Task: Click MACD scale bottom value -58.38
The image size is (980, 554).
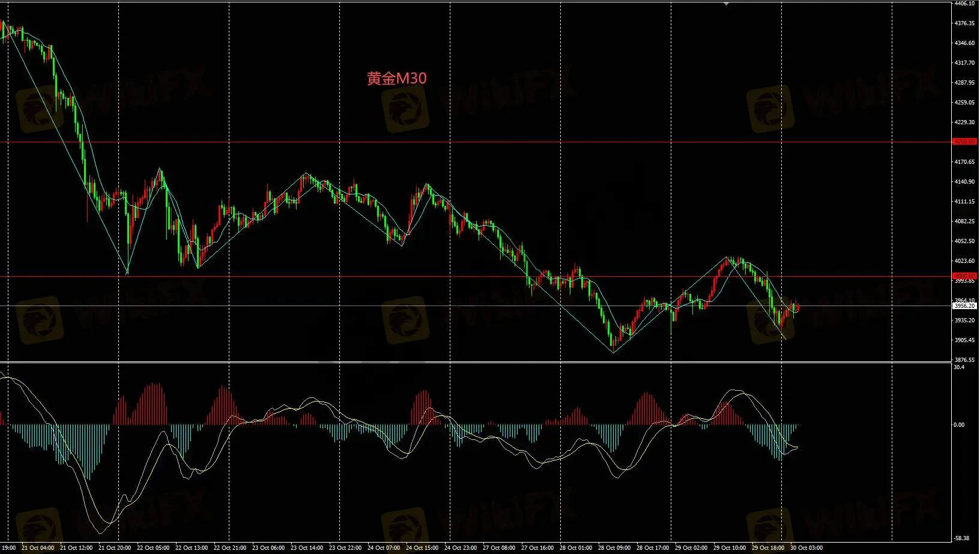Action: pos(961,538)
